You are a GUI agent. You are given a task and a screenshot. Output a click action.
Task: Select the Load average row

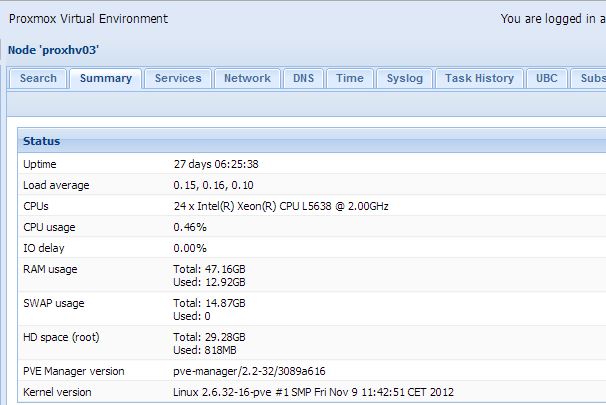coord(57,185)
